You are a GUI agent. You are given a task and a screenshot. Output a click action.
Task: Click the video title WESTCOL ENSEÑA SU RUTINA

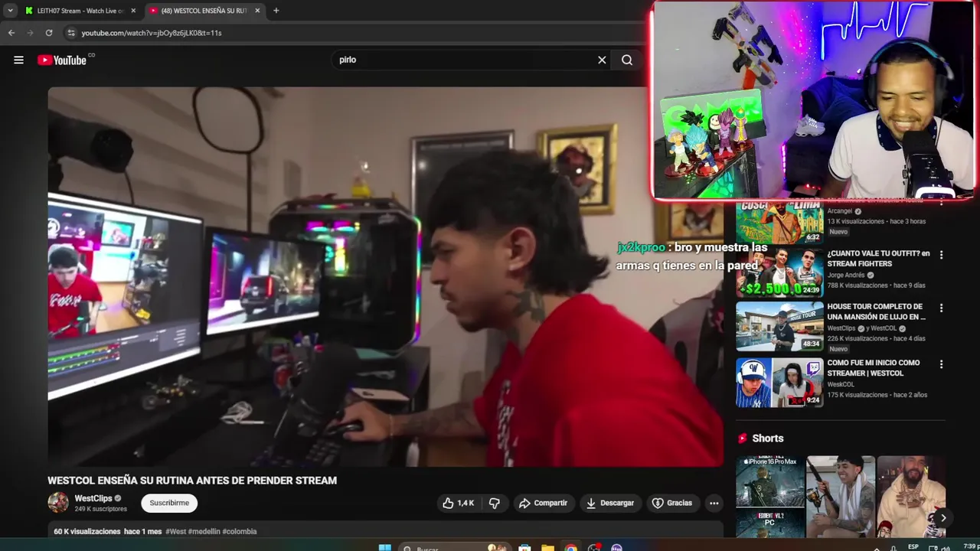coord(192,481)
